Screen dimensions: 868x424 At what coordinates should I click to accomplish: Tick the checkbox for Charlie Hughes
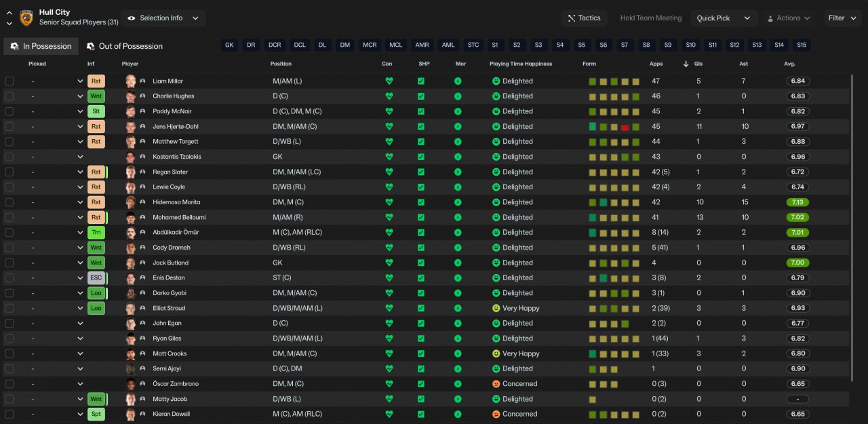[9, 96]
